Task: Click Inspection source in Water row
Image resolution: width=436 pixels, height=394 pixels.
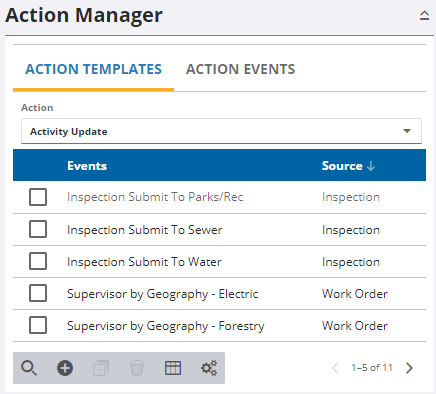Action: (x=351, y=262)
